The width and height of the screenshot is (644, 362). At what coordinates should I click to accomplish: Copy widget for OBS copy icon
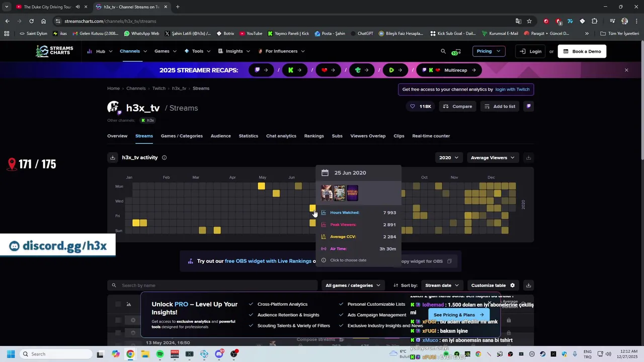pyautogui.click(x=449, y=261)
